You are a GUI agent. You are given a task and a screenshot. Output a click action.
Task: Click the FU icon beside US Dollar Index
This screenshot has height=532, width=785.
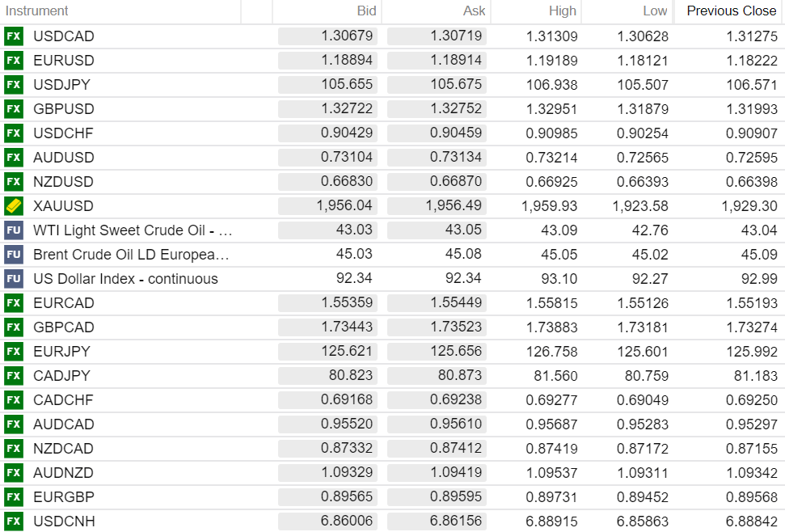tap(13, 279)
